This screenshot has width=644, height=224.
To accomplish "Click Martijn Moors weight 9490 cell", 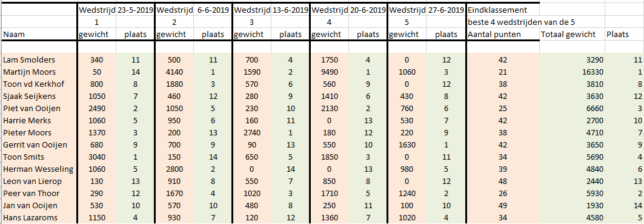I will tap(330, 72).
